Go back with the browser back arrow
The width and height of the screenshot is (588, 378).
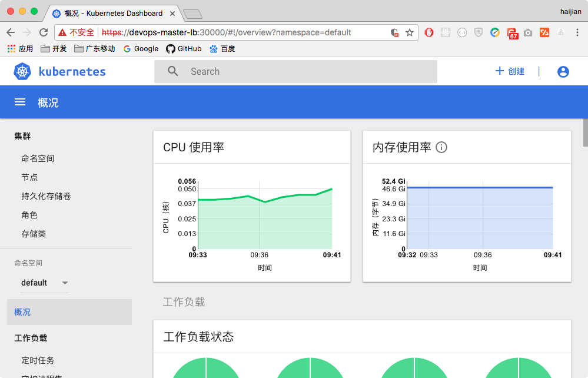[11, 32]
